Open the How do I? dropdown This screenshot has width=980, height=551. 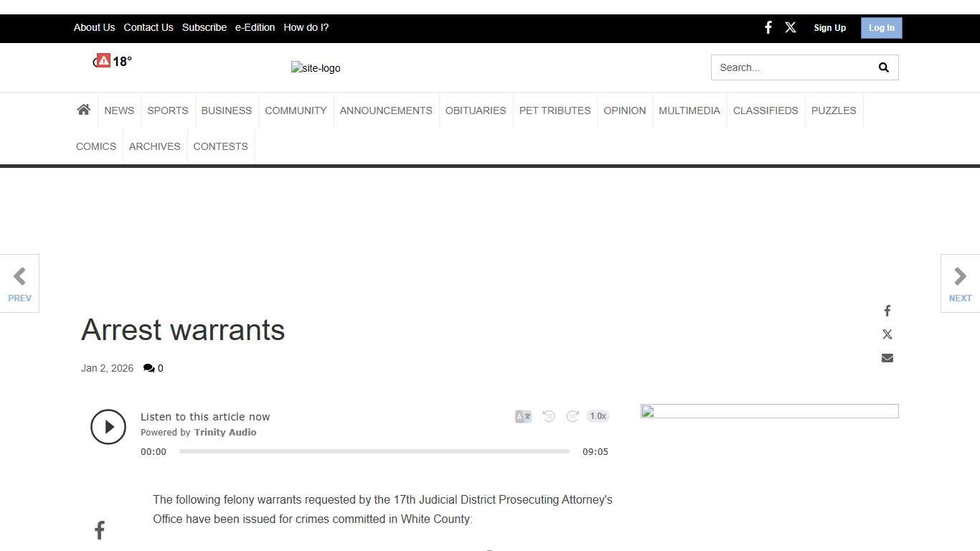306,27
